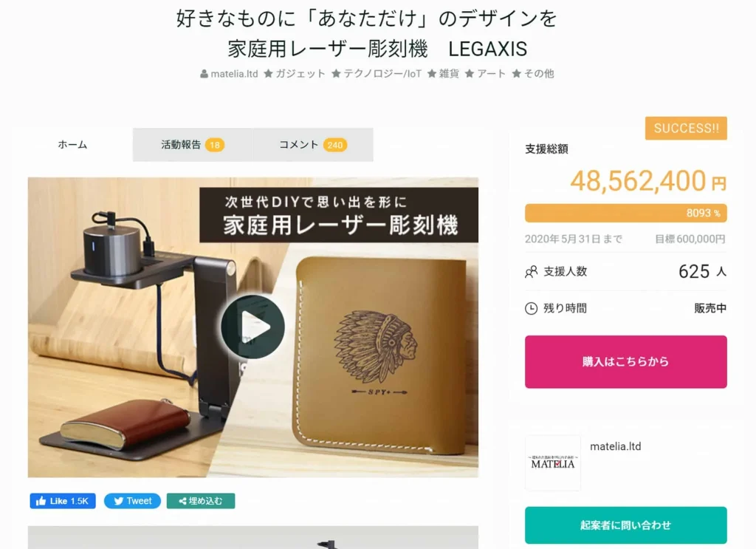Click the 8093% funding progress bar

[x=626, y=214]
